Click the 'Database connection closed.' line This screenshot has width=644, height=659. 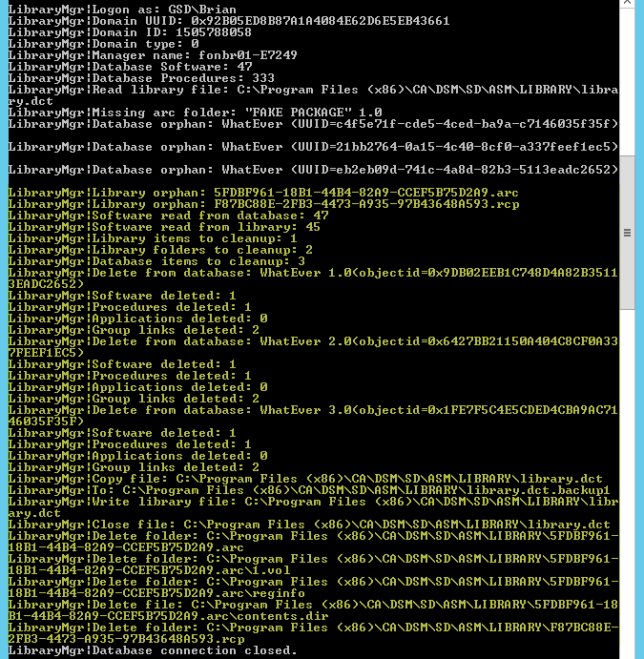coord(153,650)
